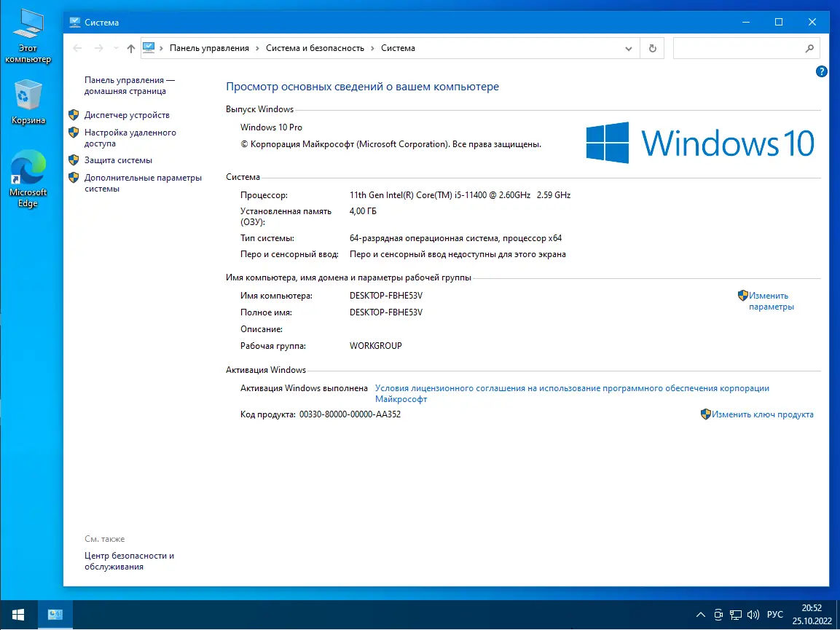Click the 4,00 ГБ memory value

363,211
